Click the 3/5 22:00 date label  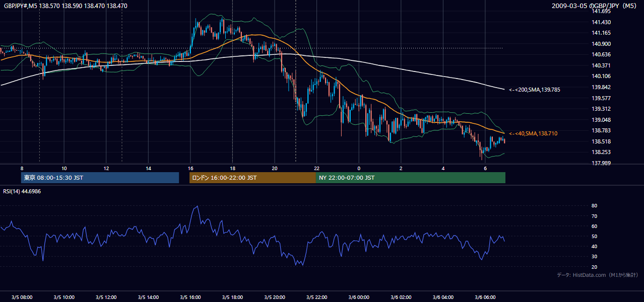coord(316,297)
